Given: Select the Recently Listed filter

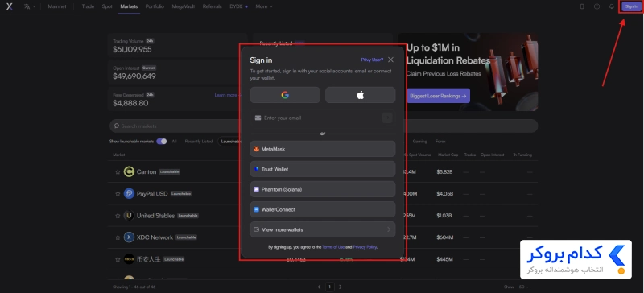Looking at the screenshot, I should pos(199,142).
